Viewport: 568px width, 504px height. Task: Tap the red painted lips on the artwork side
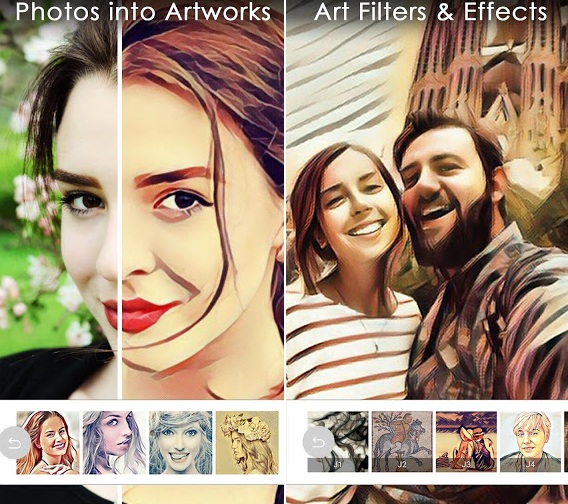[147, 315]
